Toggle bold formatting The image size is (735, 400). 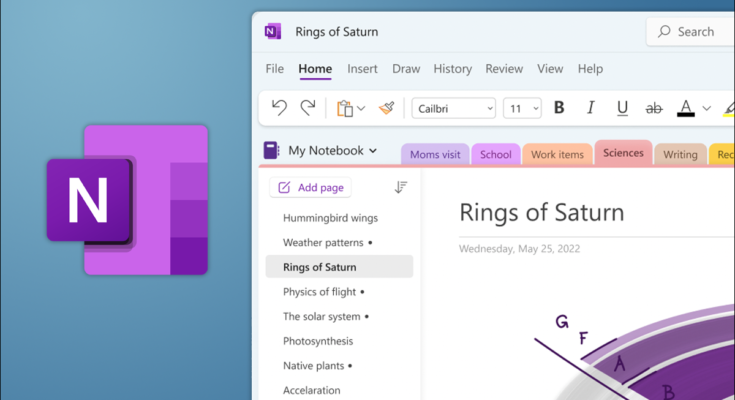(559, 108)
